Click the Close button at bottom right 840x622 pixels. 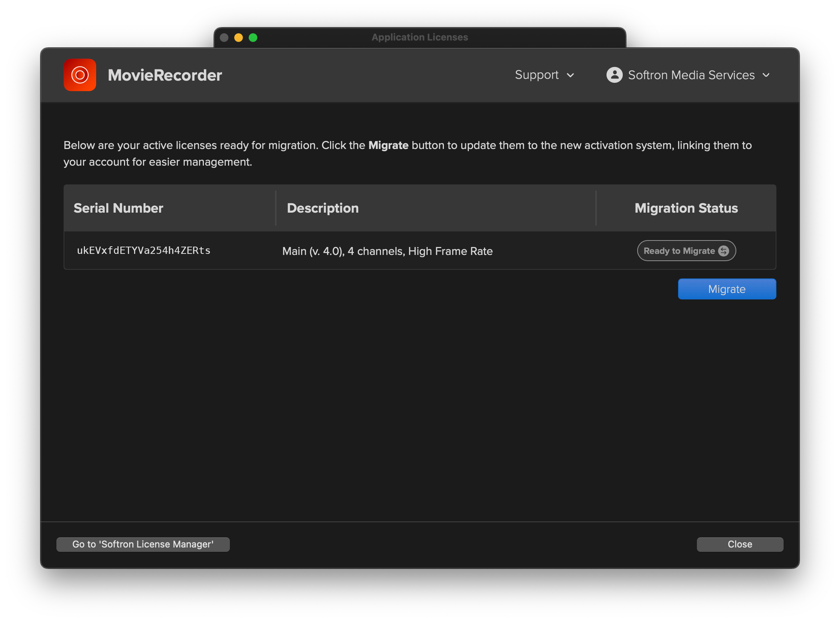pos(740,545)
